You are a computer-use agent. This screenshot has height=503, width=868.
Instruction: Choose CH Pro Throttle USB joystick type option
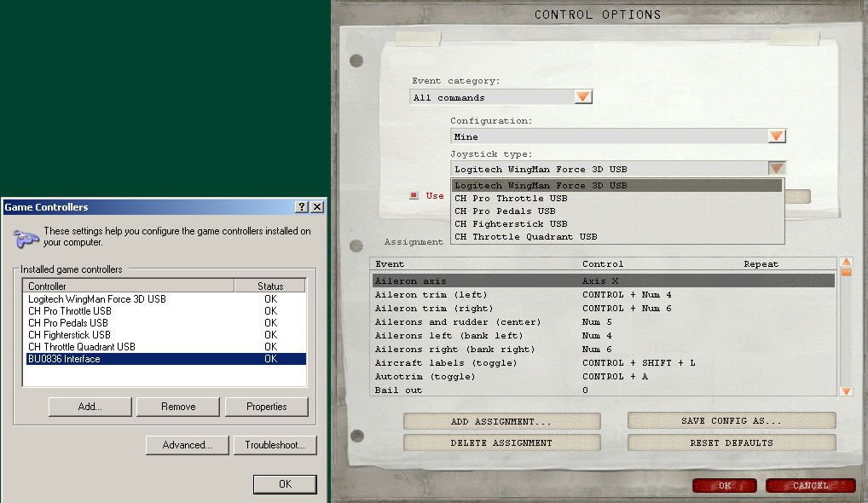pyautogui.click(x=617, y=198)
